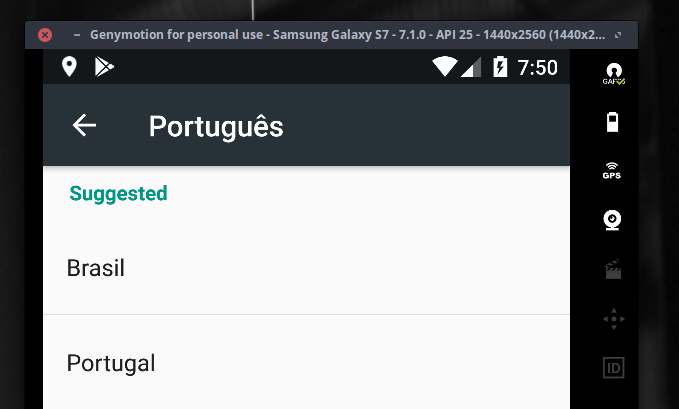679x409 pixels.
Task: Close the Genymotion window with the red button
Action: [x=45, y=34]
